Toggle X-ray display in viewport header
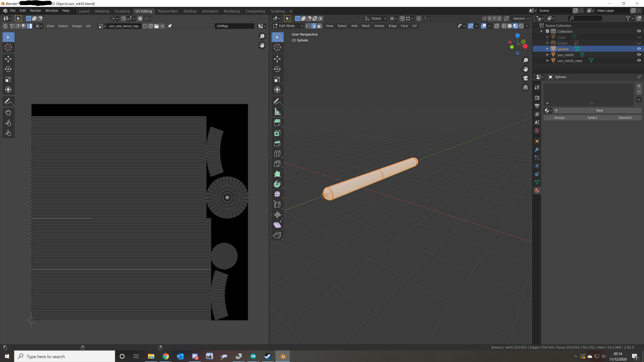644x362 pixels. [497, 26]
